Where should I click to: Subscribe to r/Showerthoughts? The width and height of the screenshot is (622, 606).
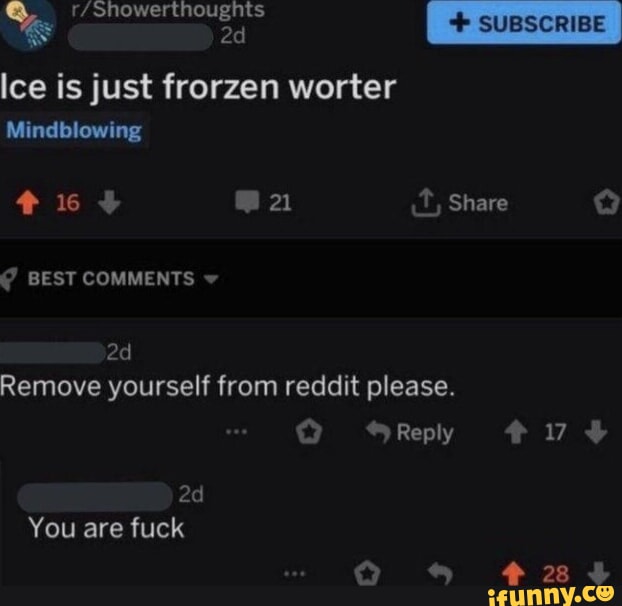[524, 23]
